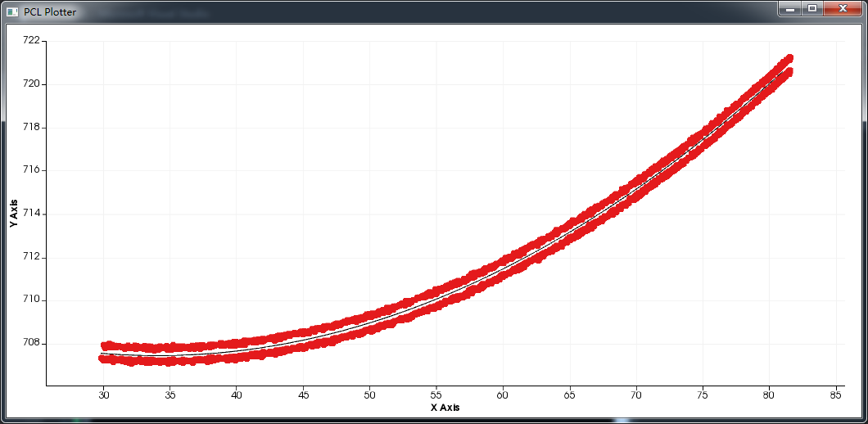Click the 40 tick label on X axis
Viewport: 868px width, 424px height.
point(237,395)
